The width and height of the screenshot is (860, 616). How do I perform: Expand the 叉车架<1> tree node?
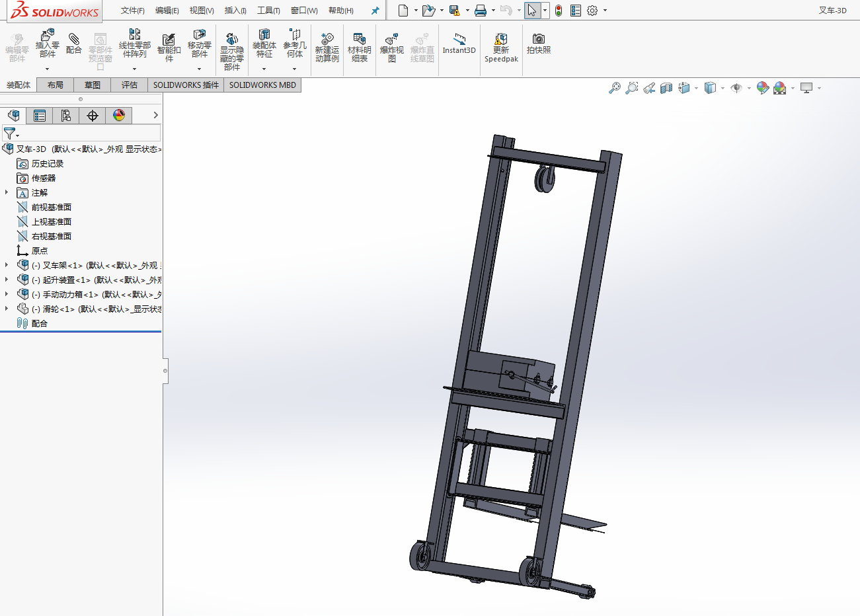[x=7, y=265]
